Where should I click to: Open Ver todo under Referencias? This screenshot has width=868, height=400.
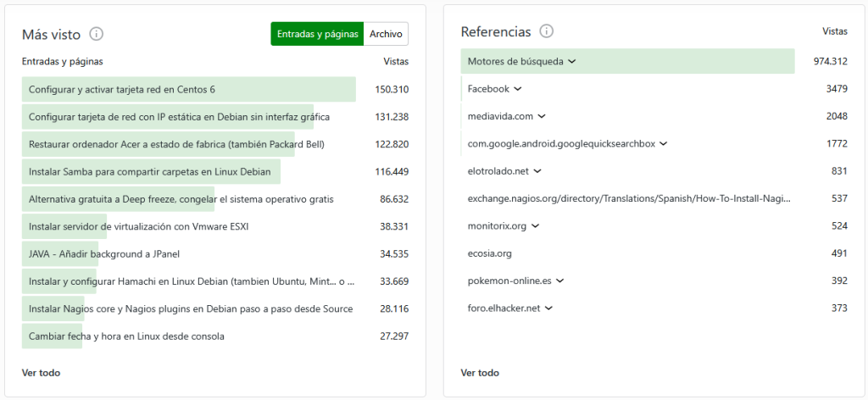coord(480,373)
